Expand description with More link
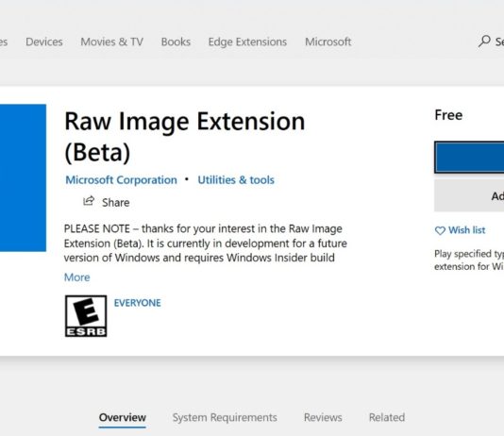This screenshot has width=504, height=436. (77, 277)
